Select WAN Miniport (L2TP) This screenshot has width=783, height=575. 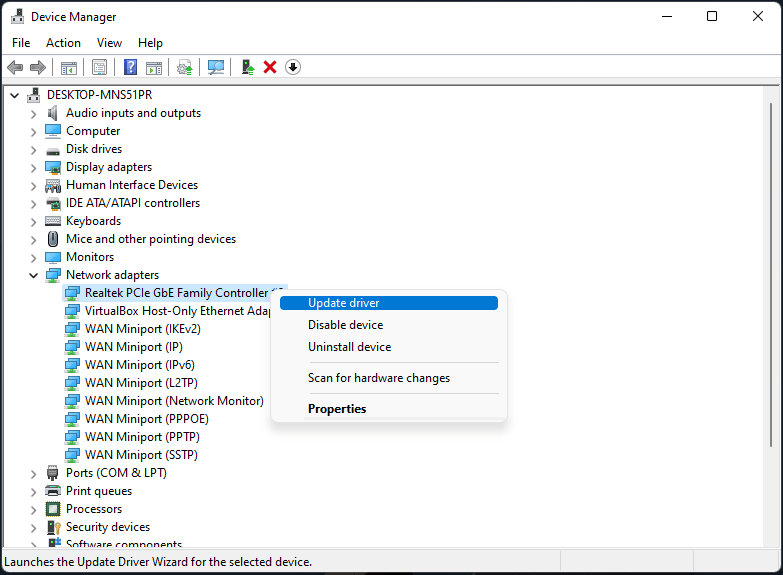[141, 383]
